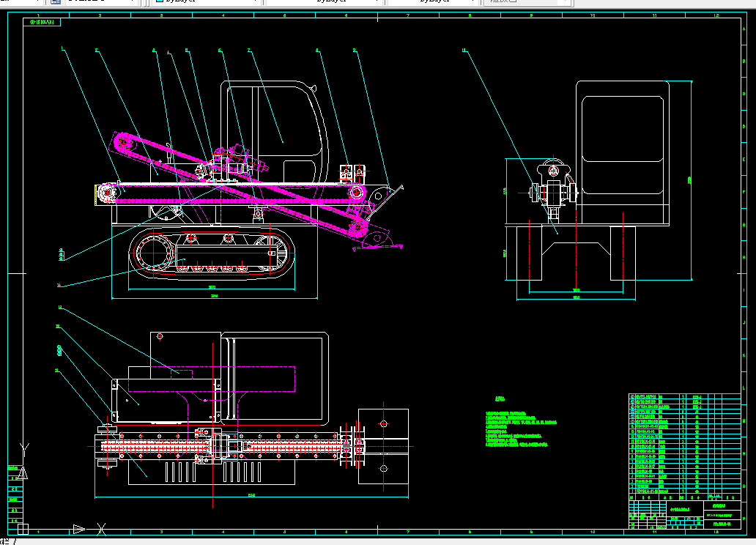Image resolution: width=756 pixels, height=545 pixels.
Task: Select zone label 10 on the bottom border
Action: click(593, 532)
